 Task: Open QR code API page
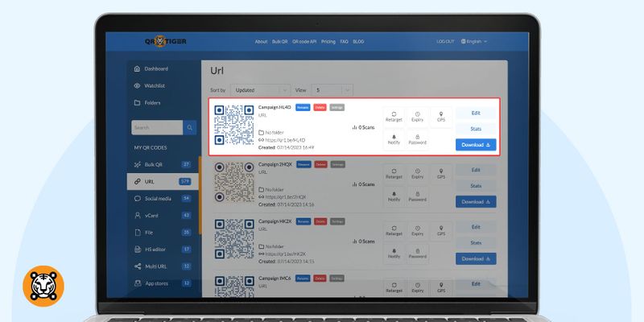(x=304, y=42)
